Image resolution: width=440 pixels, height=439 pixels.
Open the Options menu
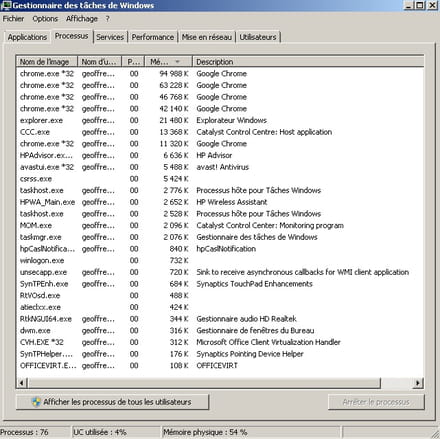click(45, 19)
